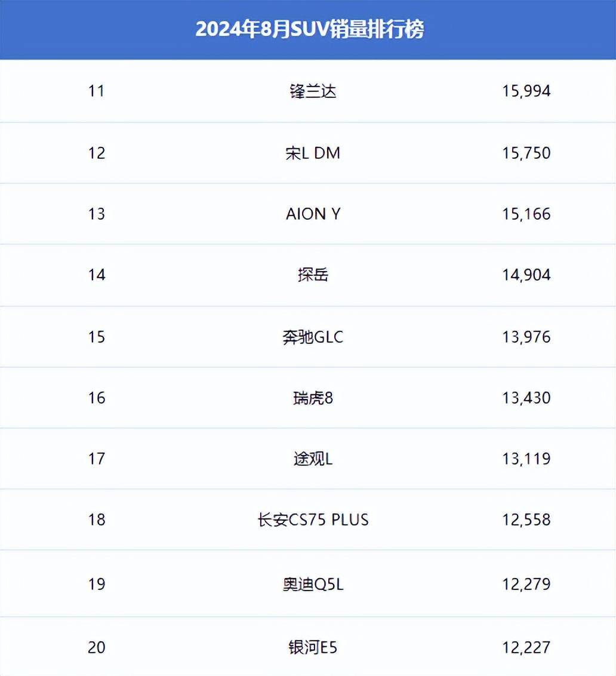616x676 pixels.
Task: Select sales figure 13,119
Action: 526,458
